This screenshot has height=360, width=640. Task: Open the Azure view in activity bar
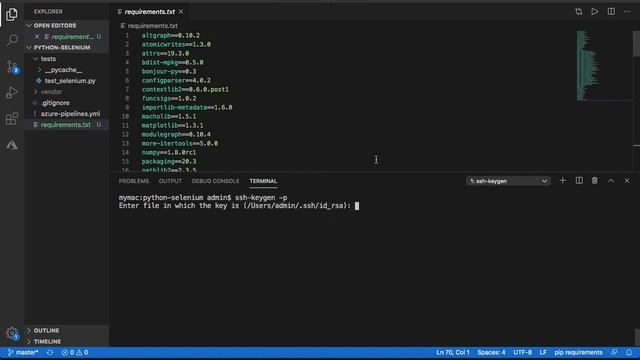(12, 145)
